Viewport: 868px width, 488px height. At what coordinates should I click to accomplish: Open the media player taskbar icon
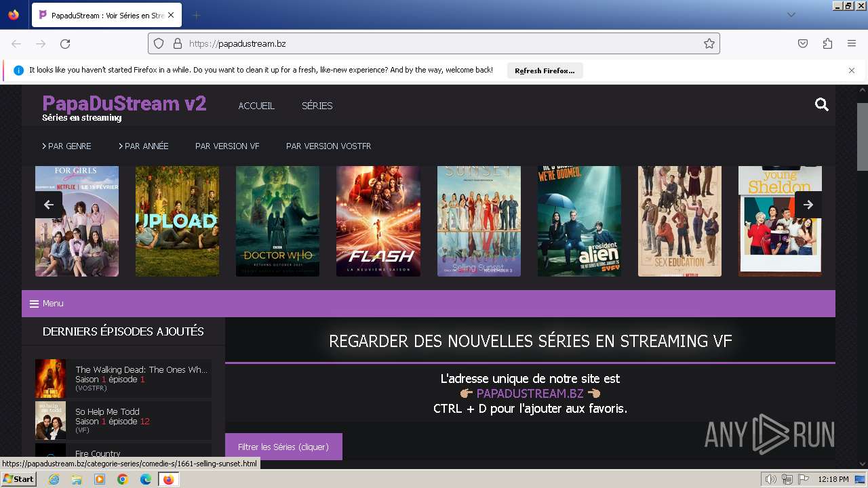[x=100, y=479]
